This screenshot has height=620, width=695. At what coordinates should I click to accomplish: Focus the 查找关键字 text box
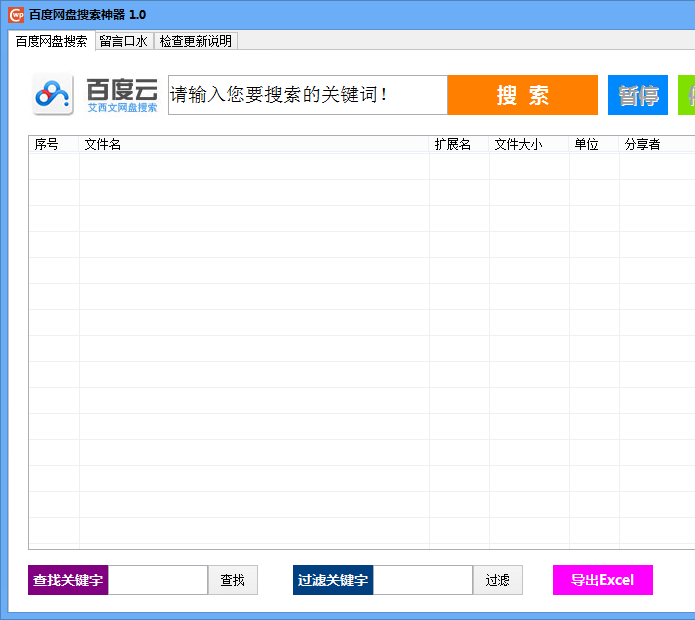click(157, 580)
